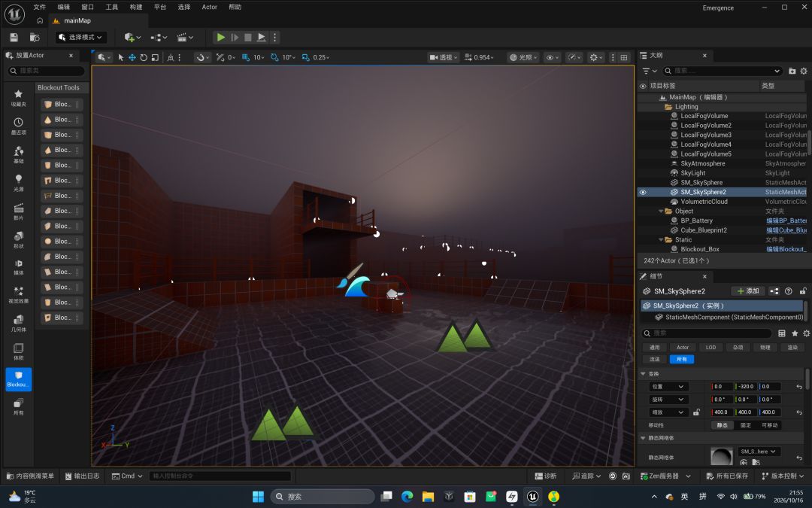The width and height of the screenshot is (812, 508).
Task: Open the Details panel help question-mark icon
Action: pos(788,291)
